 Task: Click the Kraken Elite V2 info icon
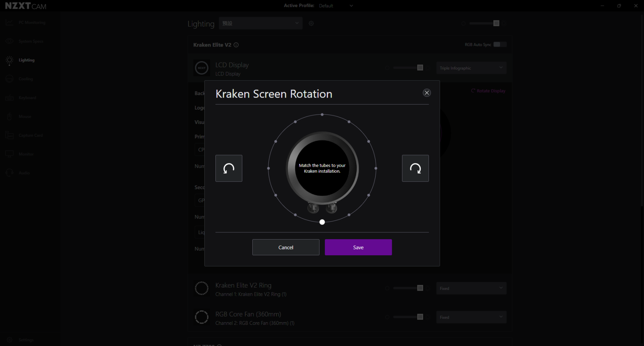[236, 45]
